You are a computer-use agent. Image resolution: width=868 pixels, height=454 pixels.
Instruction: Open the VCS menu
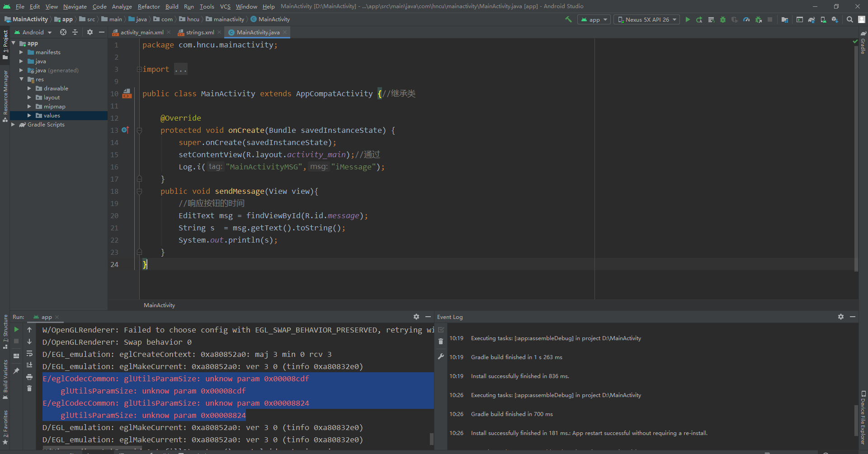point(225,6)
